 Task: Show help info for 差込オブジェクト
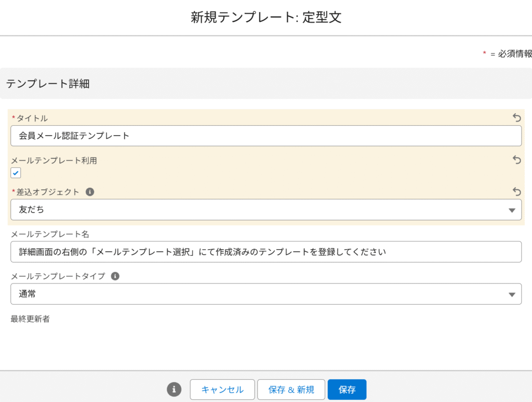click(x=90, y=192)
